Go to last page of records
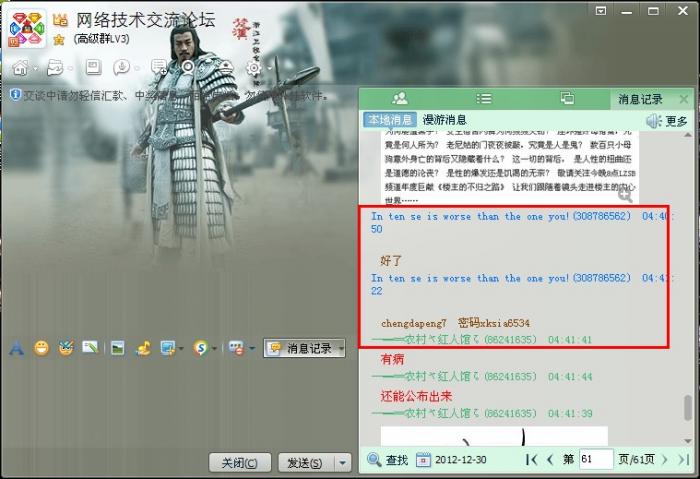 [x=683, y=459]
